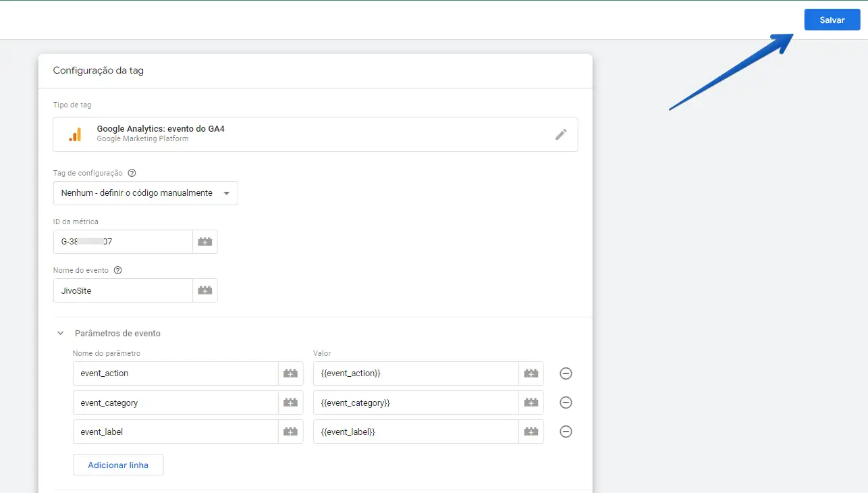This screenshot has width=868, height=493.
Task: Click the JivoSite event name field
Action: pyautogui.click(x=123, y=290)
